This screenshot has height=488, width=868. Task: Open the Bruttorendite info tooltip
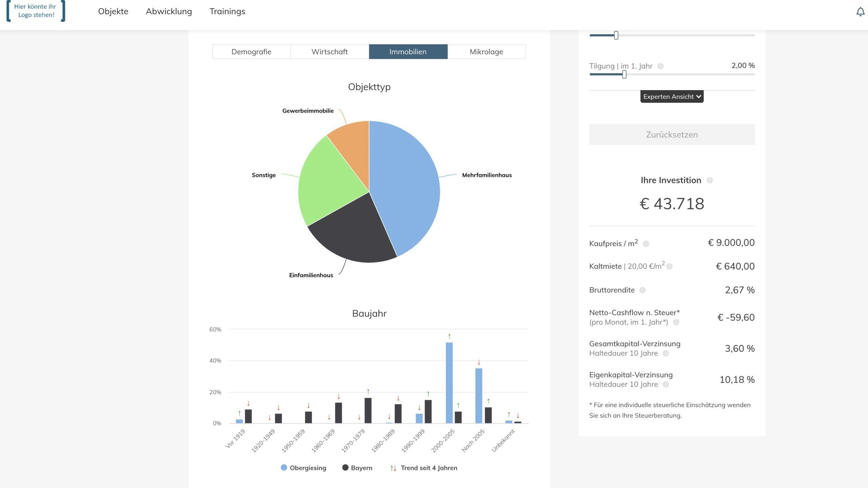point(643,290)
